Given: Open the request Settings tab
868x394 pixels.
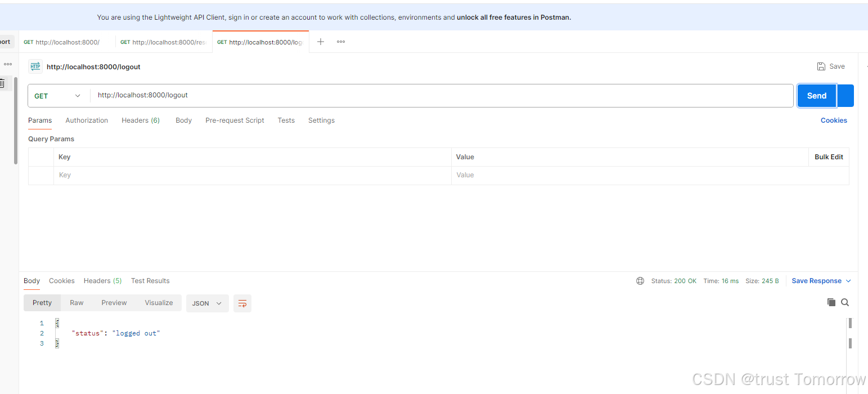Looking at the screenshot, I should coord(321,120).
